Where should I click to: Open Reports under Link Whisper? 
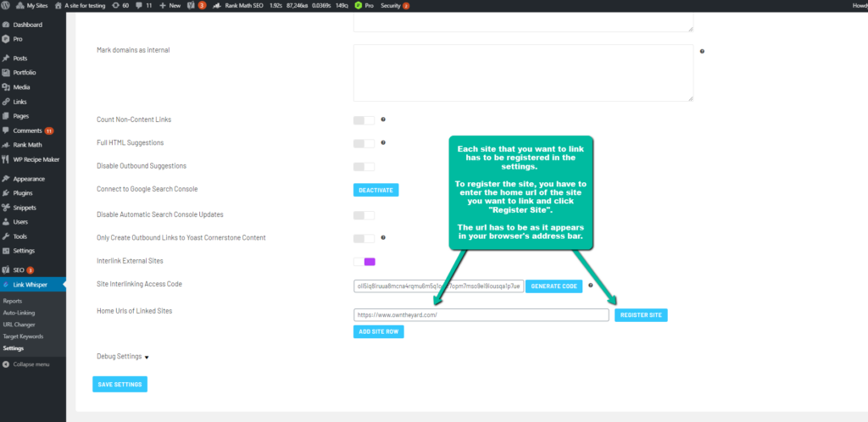tap(13, 302)
